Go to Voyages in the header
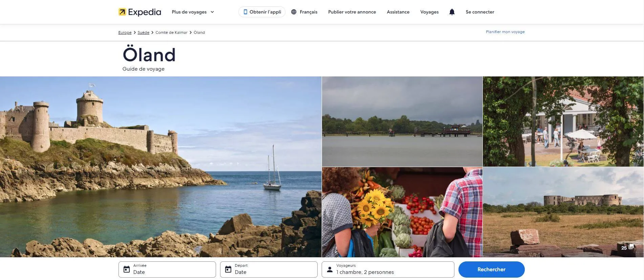The image size is (644, 280). 429,12
